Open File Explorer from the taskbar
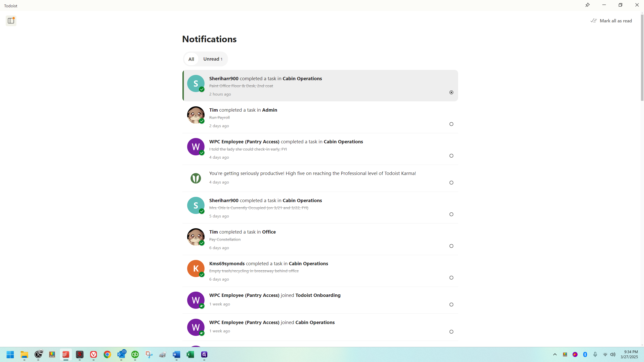The image size is (644, 362). point(24,354)
